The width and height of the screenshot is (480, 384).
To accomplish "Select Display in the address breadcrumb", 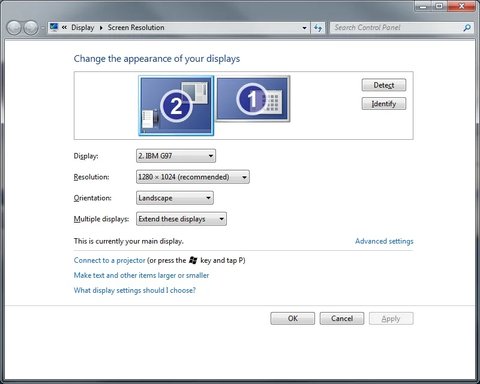I will click(83, 28).
